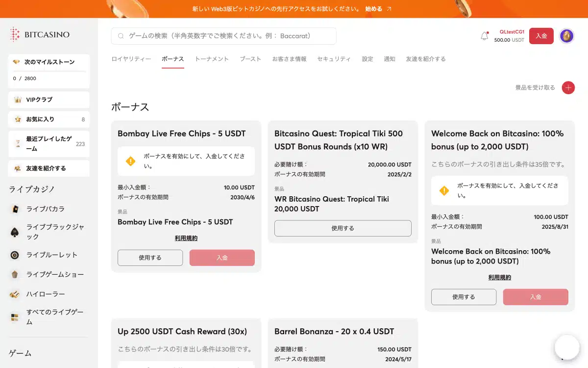
Task: Click the ハイローラー icon
Action: pos(15,294)
